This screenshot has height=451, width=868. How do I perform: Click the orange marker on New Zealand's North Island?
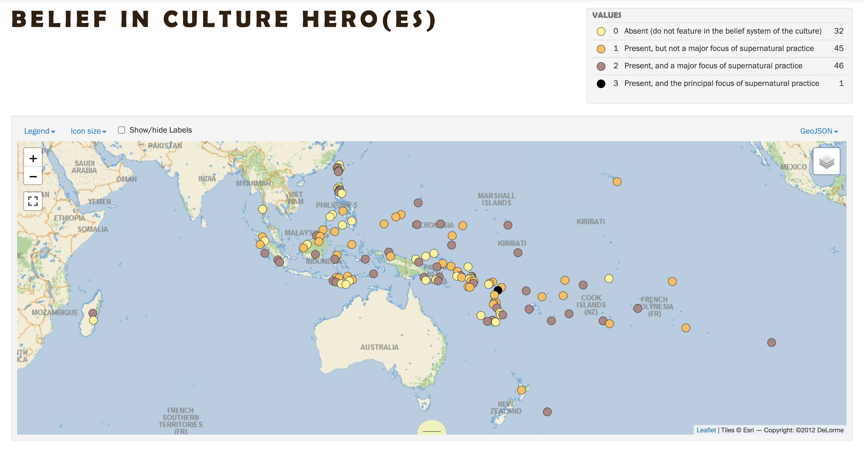(521, 390)
